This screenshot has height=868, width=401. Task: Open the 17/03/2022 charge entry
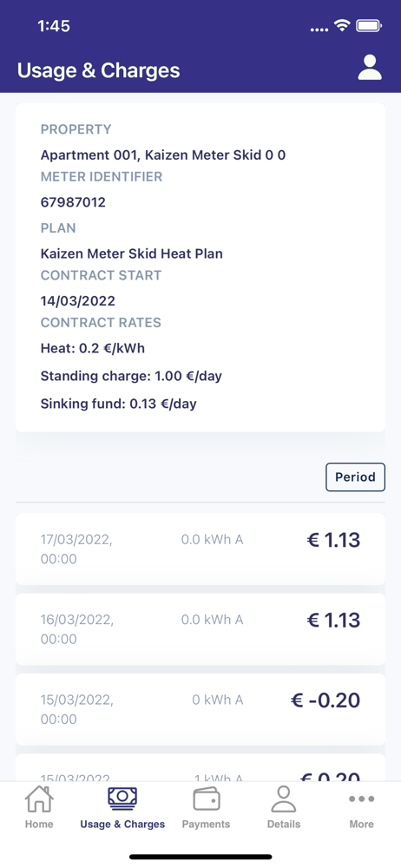click(200, 549)
